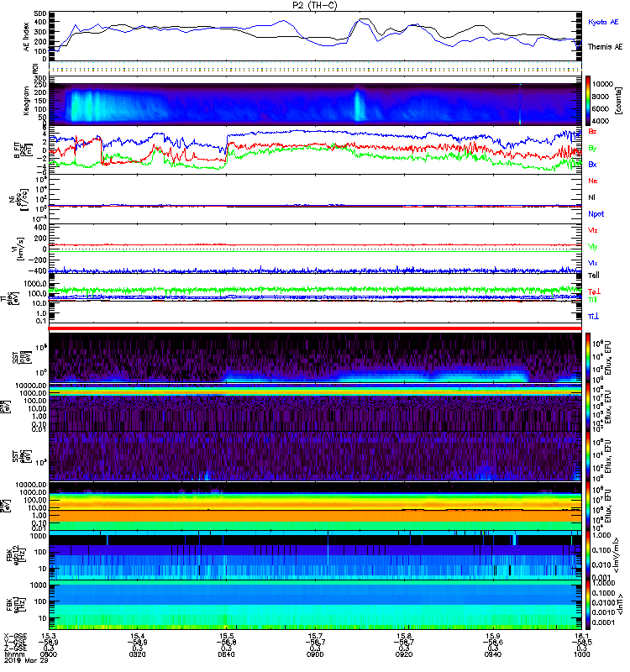Click the "0840" time tick label
The image size is (630, 672).
226,654
